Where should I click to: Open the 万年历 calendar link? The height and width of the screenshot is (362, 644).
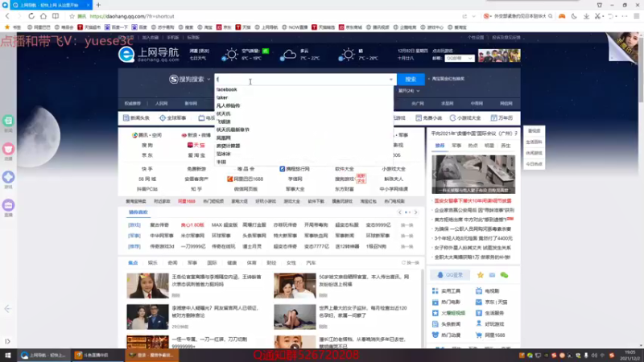(502, 118)
